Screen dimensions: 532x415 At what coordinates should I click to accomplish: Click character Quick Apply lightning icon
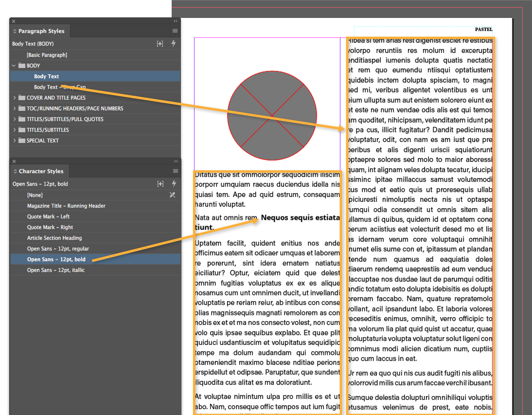(174, 184)
